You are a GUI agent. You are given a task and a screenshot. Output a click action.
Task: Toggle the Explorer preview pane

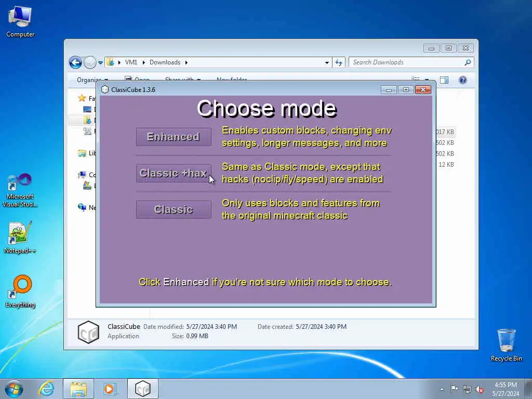point(444,80)
